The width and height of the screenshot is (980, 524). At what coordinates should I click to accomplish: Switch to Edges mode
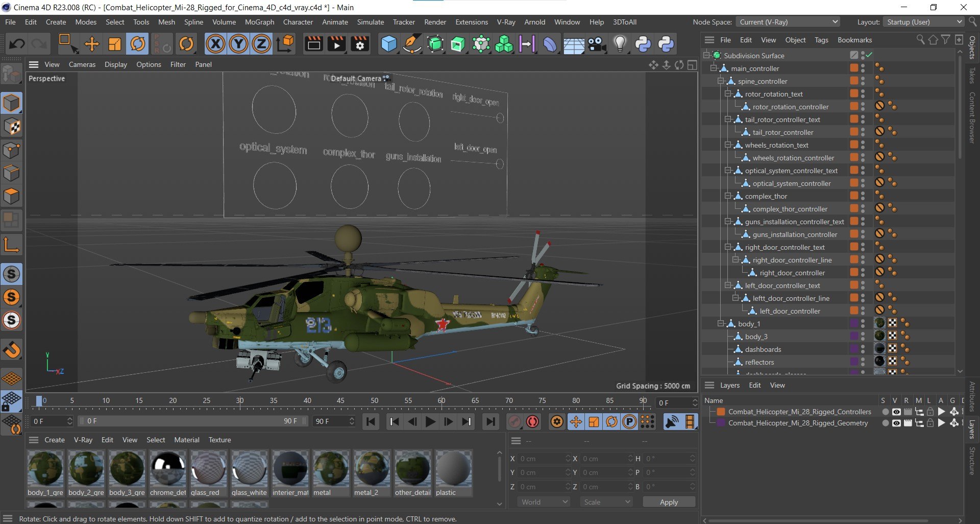[11, 174]
